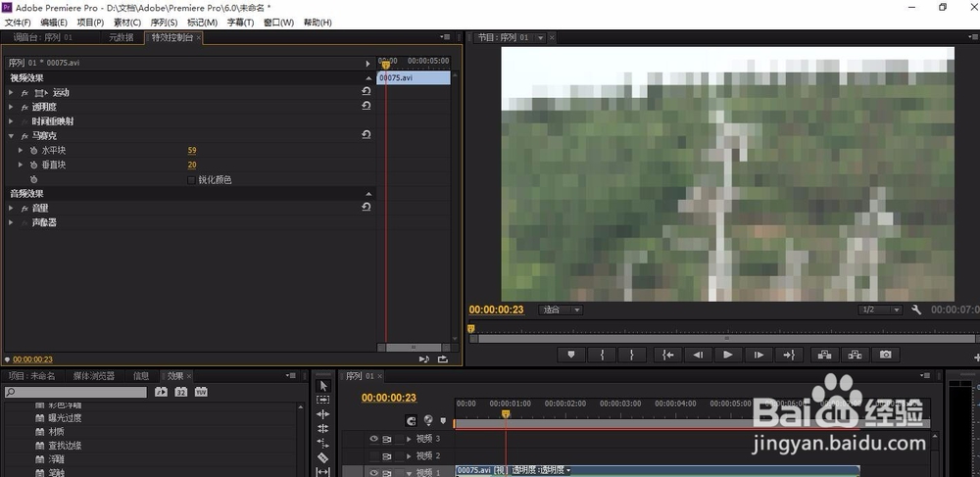Reset the 音量 (Volume) effect
This screenshot has height=477, width=980.
pyautogui.click(x=367, y=208)
